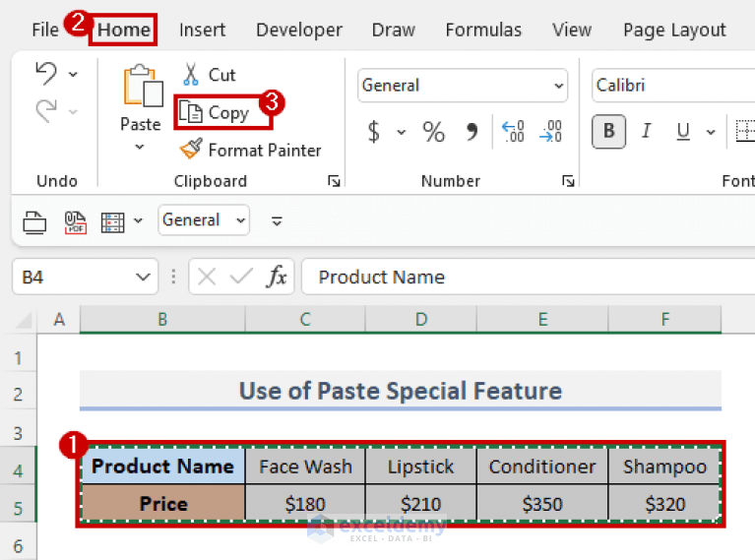Select the title Use of Paste Special Feature
Viewport: 755px width, 560px height.
(x=401, y=390)
